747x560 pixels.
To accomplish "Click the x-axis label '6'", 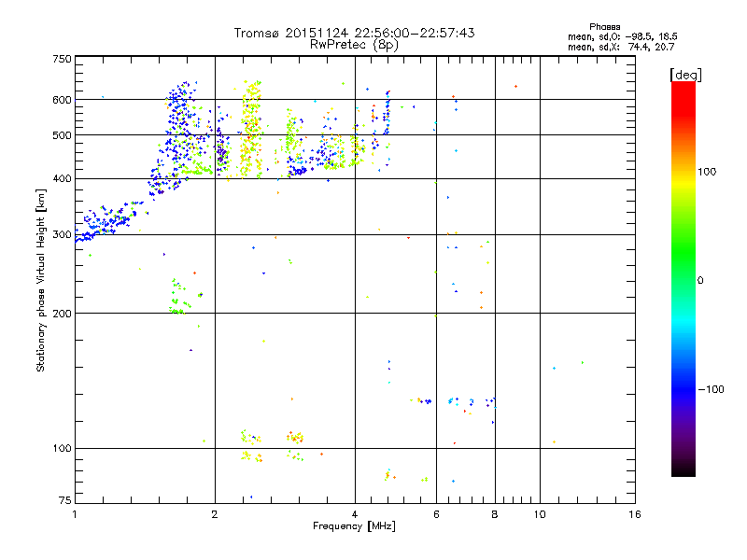I will click(x=436, y=514).
